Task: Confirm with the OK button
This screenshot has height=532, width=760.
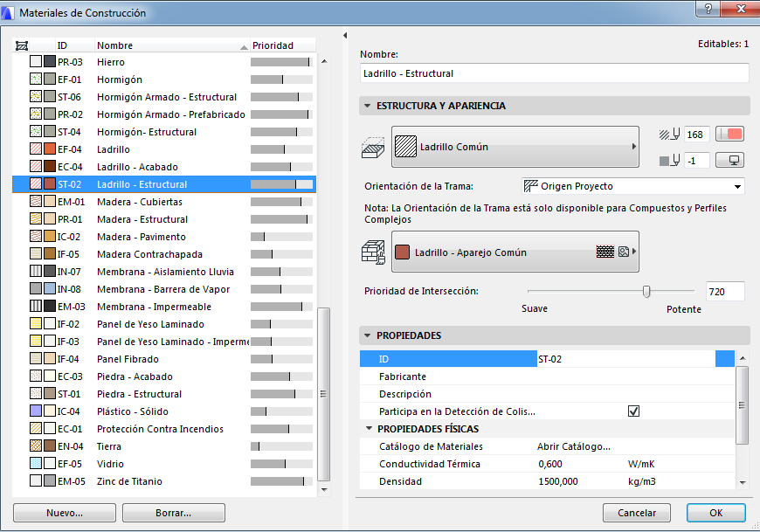Action: coord(716,513)
